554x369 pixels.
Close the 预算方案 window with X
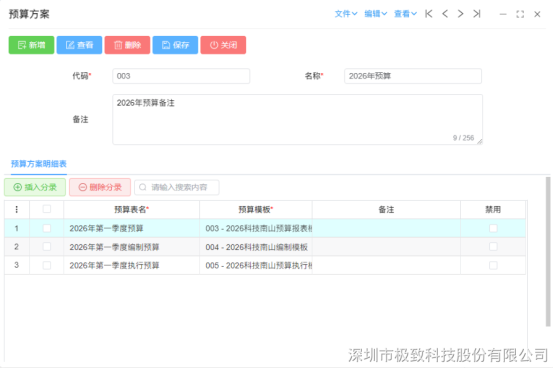[x=537, y=14]
